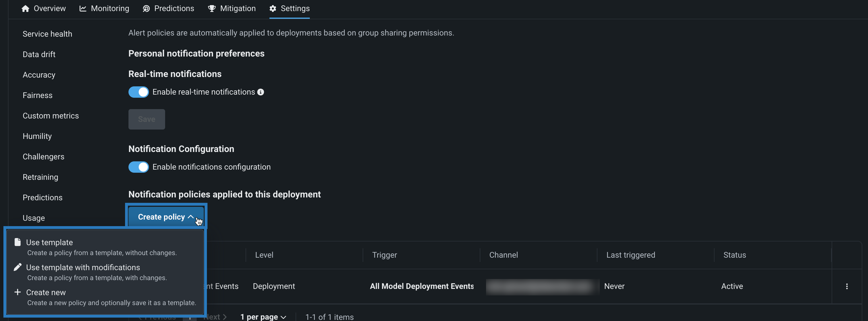Image resolution: width=868 pixels, height=321 pixels.
Task: Click the Status column header
Action: 734,255
